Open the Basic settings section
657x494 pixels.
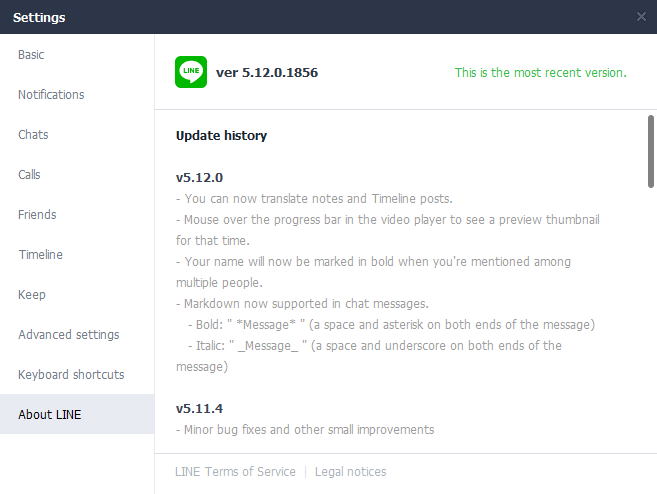click(31, 55)
